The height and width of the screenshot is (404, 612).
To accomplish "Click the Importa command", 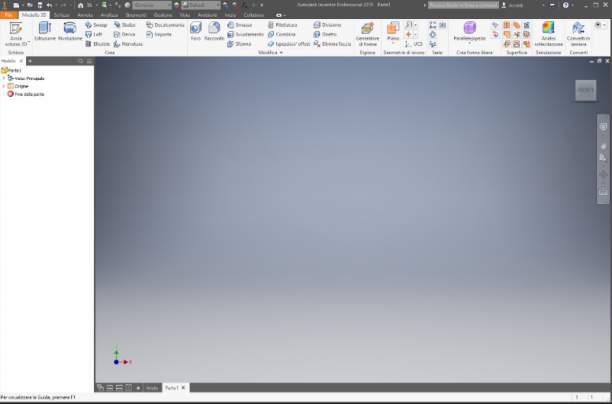I will (159, 34).
